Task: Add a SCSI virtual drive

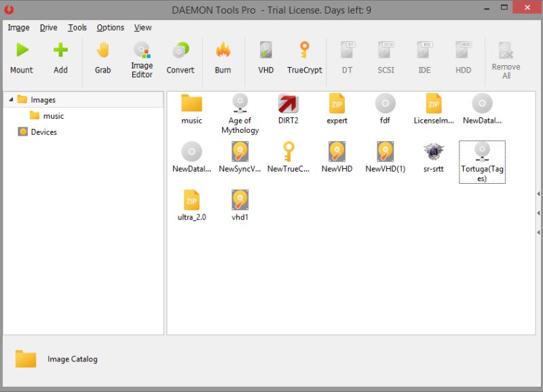Action: [x=386, y=58]
